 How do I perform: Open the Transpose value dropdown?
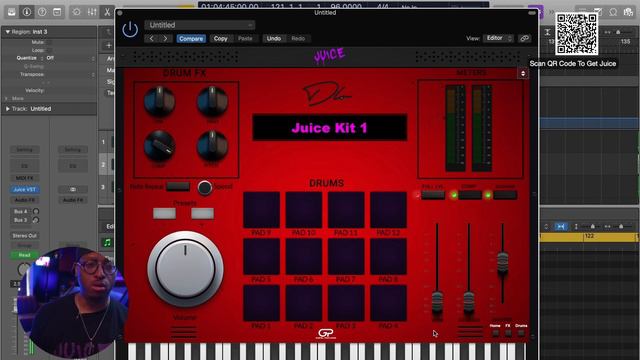(69, 74)
